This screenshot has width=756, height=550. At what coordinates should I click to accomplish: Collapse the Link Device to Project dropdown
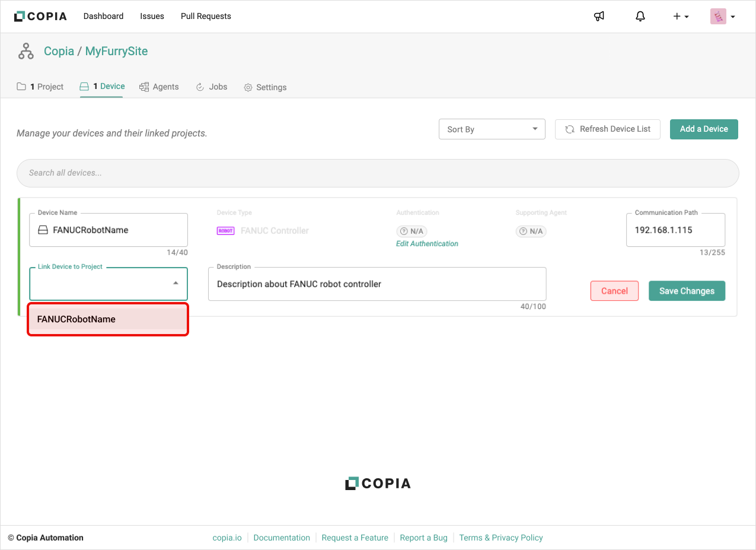176,284
